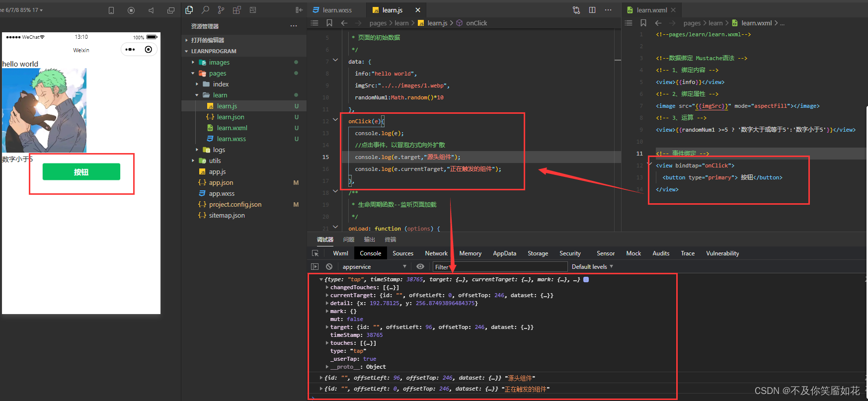The image size is (868, 401).
Task: Expand the logs folder in file tree
Action: [219, 150]
